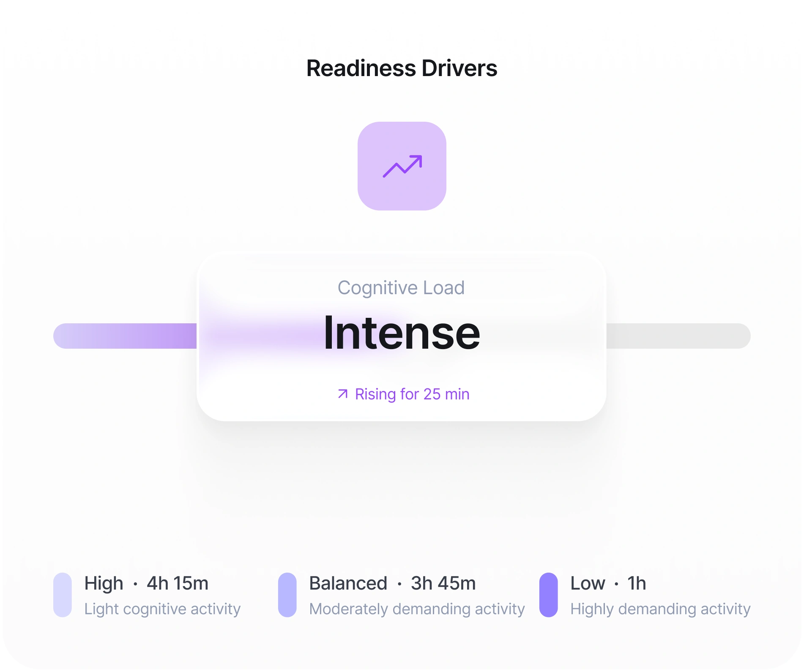Click the Cognitive Load Intense card
The height and width of the screenshot is (672, 804).
tap(402, 336)
